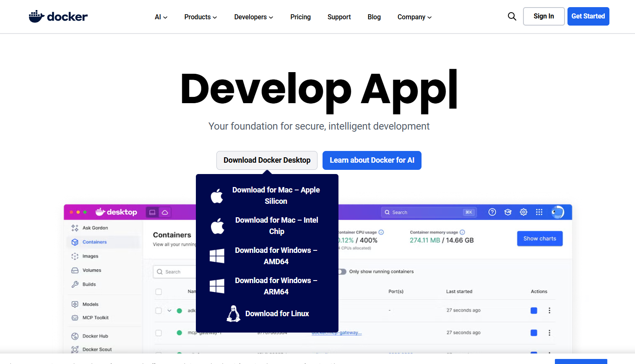Viewport: 635px width, 364px height.
Task: Click the info icon beside Container memory usage
Action: pyautogui.click(x=462, y=232)
